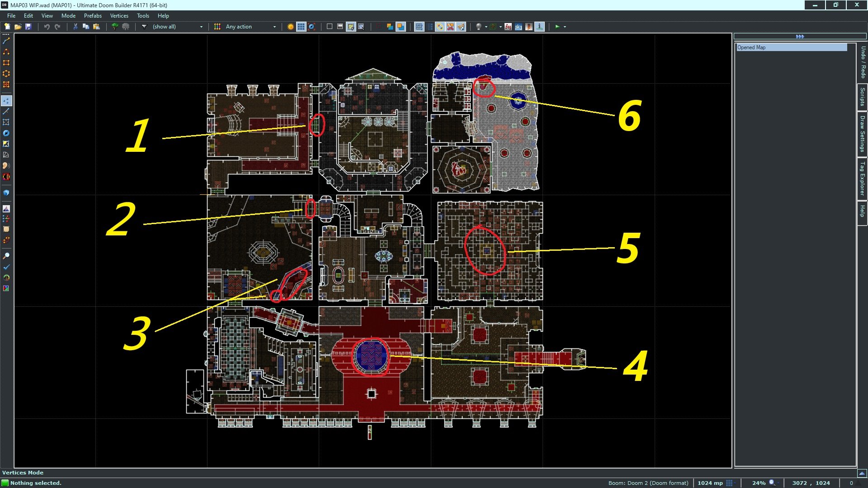Toggle the fog rendering button
868x488 pixels.
pos(508,27)
